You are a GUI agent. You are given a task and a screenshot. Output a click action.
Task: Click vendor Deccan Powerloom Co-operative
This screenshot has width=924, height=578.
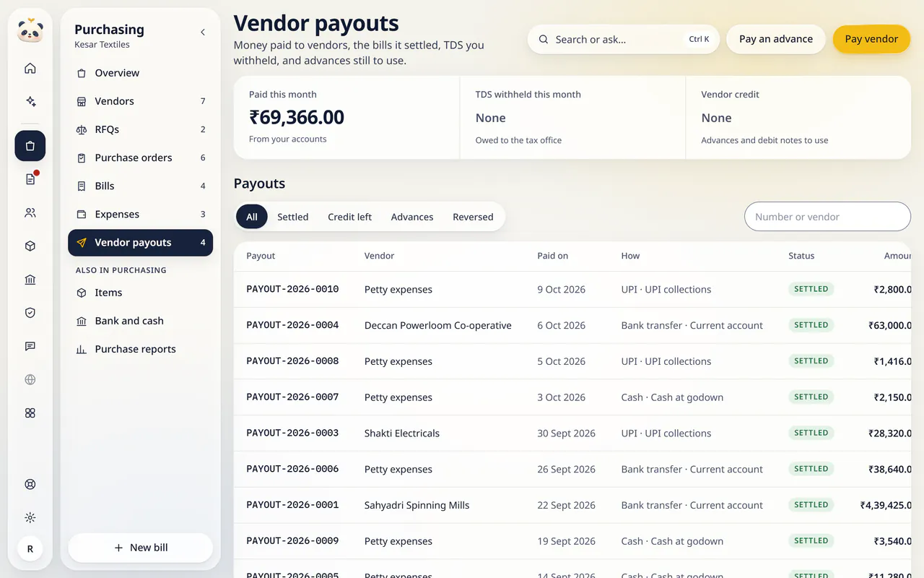coord(438,325)
